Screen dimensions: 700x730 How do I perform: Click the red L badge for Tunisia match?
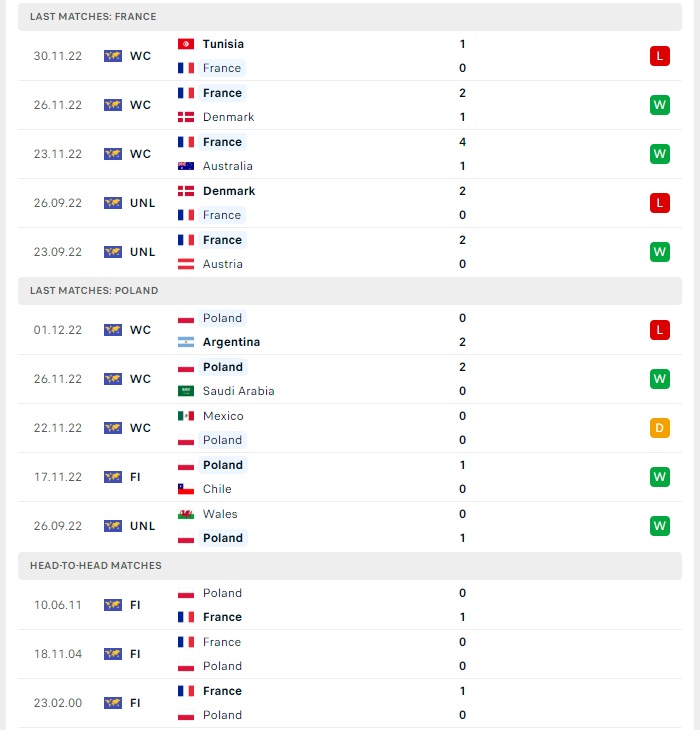click(x=660, y=56)
